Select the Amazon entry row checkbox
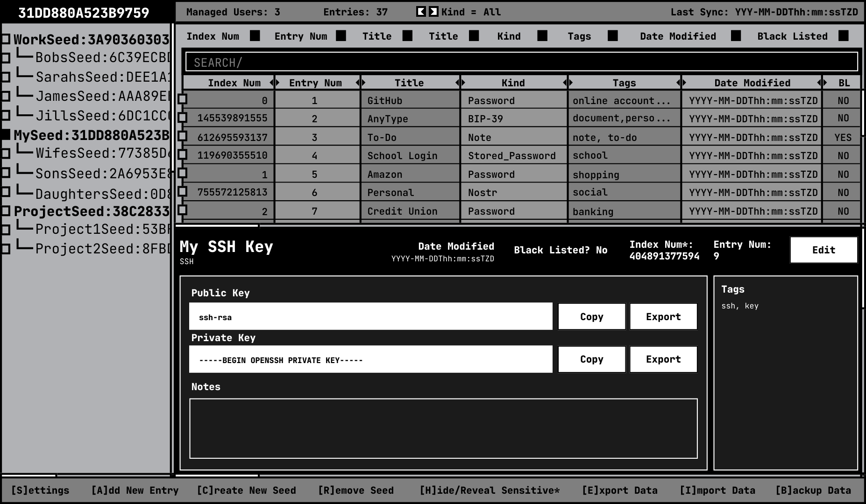866x504 pixels. [183, 173]
